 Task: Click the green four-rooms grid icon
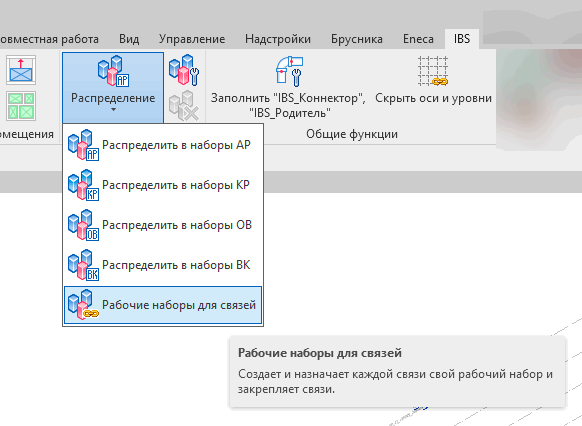click(x=21, y=106)
